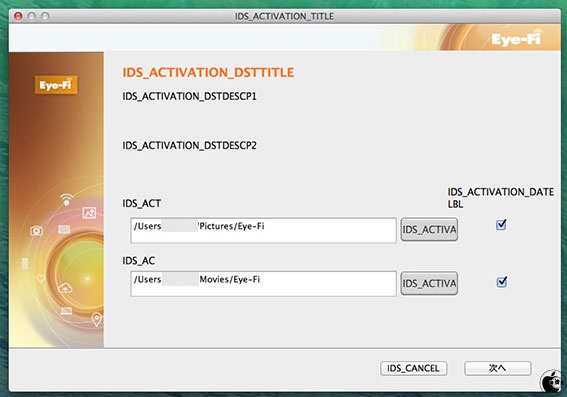Toggle date checkbox for Movies/Eye-Fi folder
This screenshot has height=397, width=567.
tap(502, 282)
